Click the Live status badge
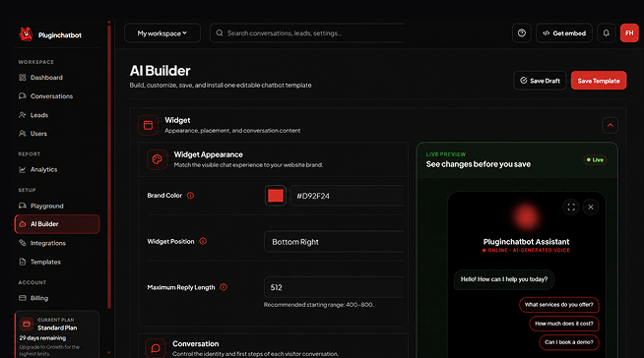Image resolution: width=644 pixels, height=358 pixels. tap(595, 160)
